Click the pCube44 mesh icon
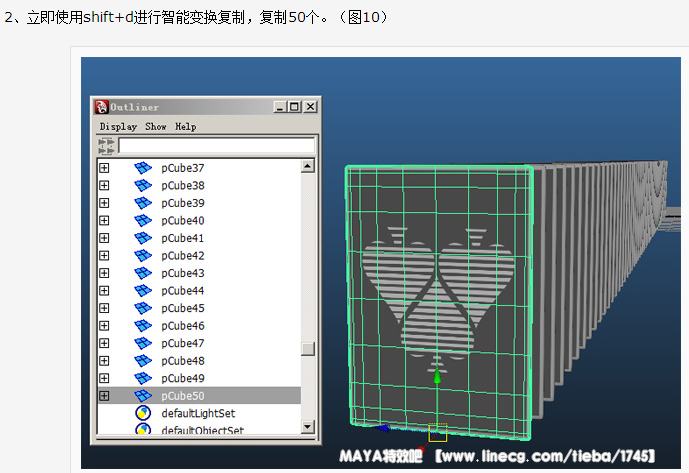 (x=143, y=291)
